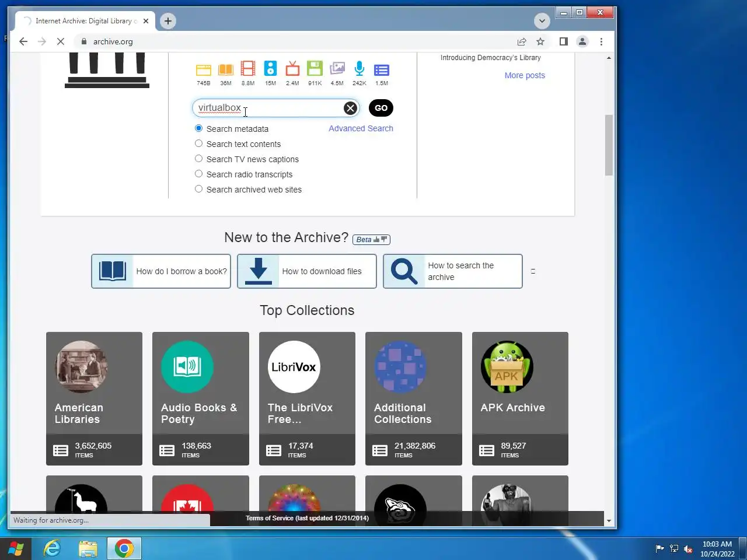The image size is (747, 560).
Task: Select Search metadata radio button
Action: (x=198, y=128)
